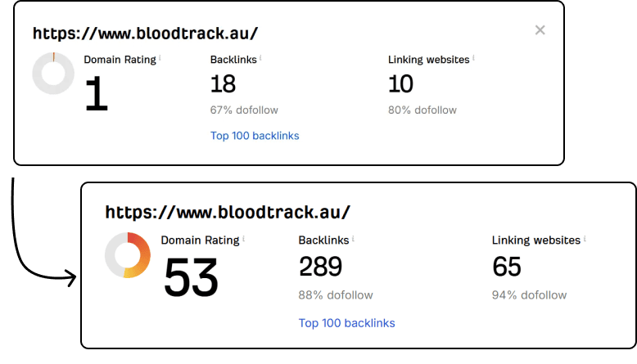The height and width of the screenshot is (364, 637).
Task: Click the bloodtrack.au URL heading above Domain Rating 1
Action: (x=145, y=34)
